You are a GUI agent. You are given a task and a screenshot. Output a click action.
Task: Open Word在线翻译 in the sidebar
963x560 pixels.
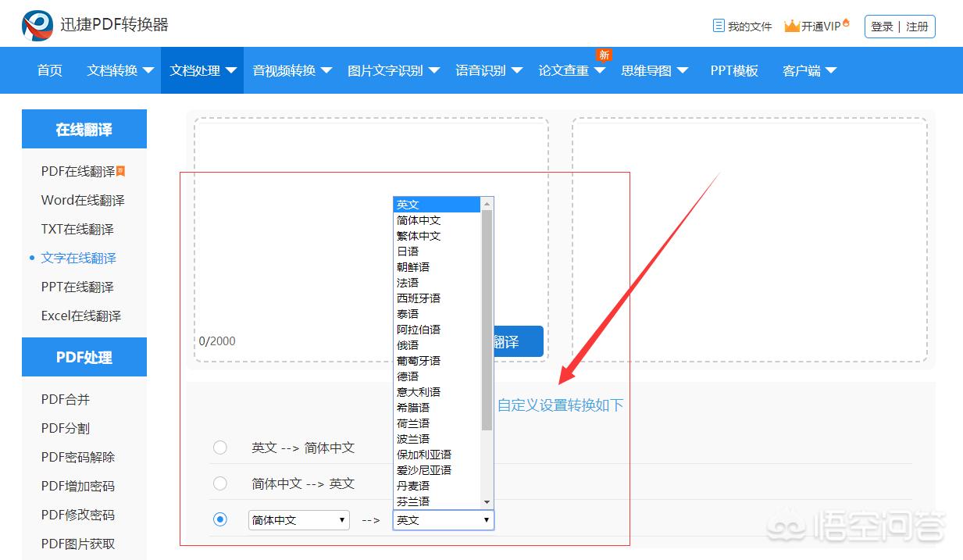coord(83,200)
